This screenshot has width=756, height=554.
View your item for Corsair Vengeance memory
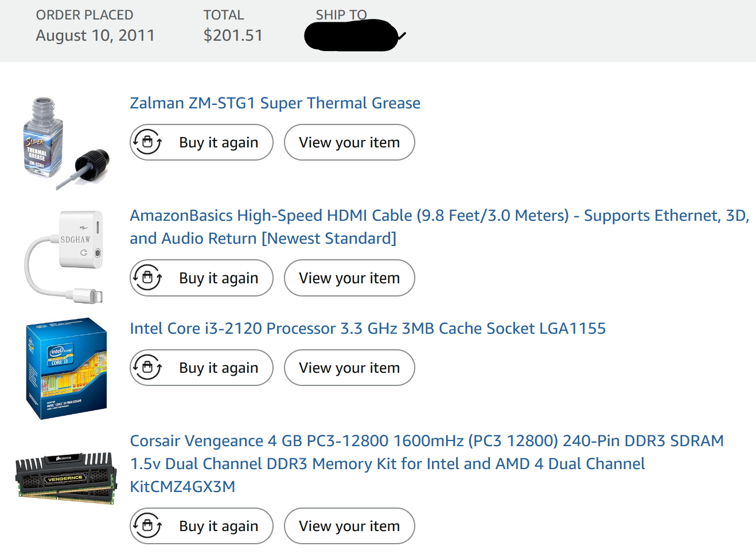(x=349, y=526)
